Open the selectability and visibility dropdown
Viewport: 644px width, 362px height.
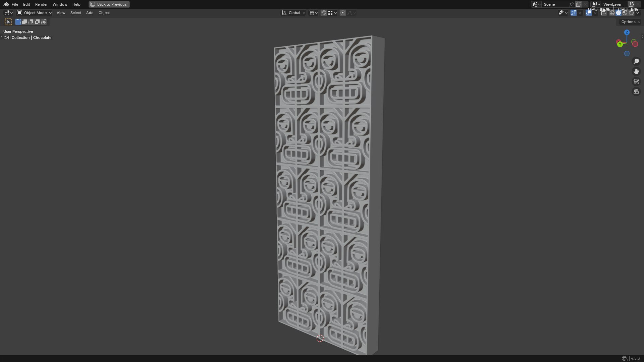point(563,13)
